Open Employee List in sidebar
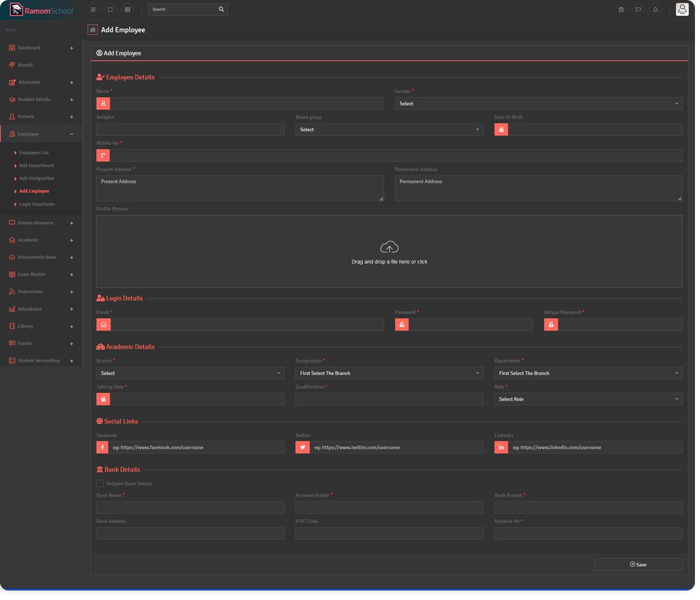Viewport: 700px width, 600px height. click(x=34, y=153)
